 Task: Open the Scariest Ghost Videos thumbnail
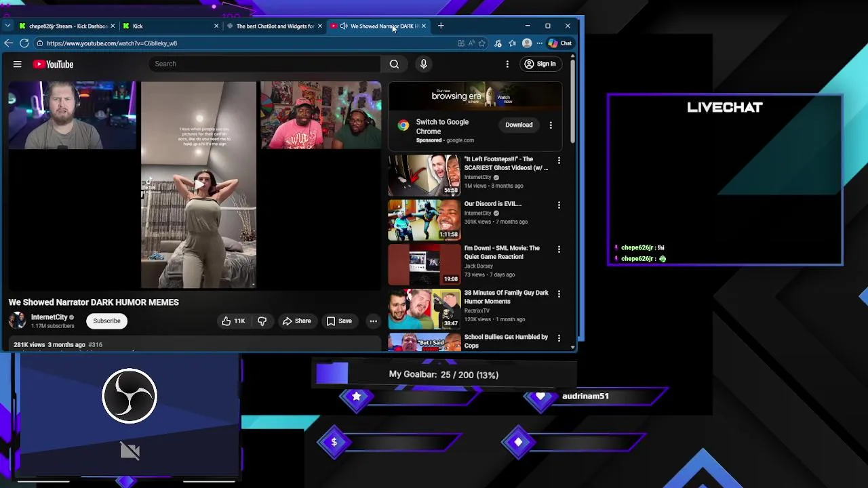pyautogui.click(x=425, y=175)
